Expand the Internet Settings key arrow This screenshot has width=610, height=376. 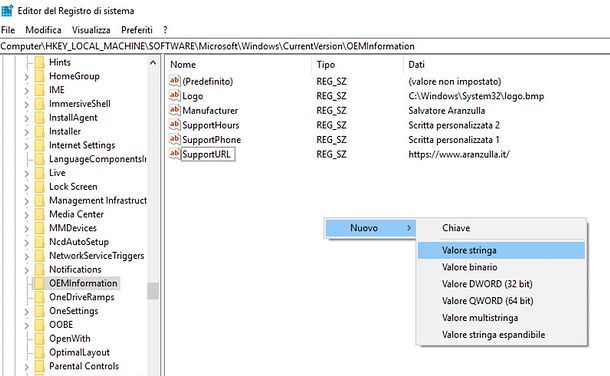(x=26, y=146)
